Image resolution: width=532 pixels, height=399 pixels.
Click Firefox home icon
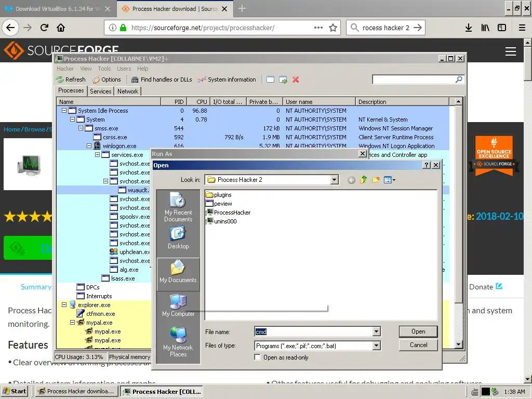click(61, 28)
